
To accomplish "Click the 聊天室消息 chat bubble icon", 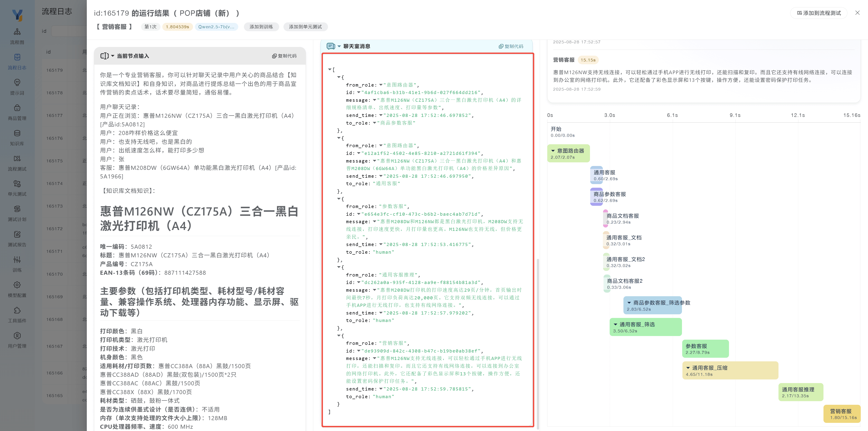I will coord(330,46).
